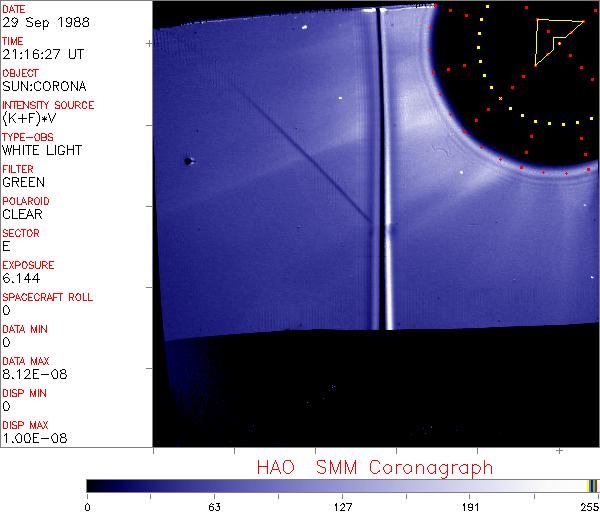Click the yellow-green end of the color bar
This screenshot has width=600, height=512.
pos(591,486)
